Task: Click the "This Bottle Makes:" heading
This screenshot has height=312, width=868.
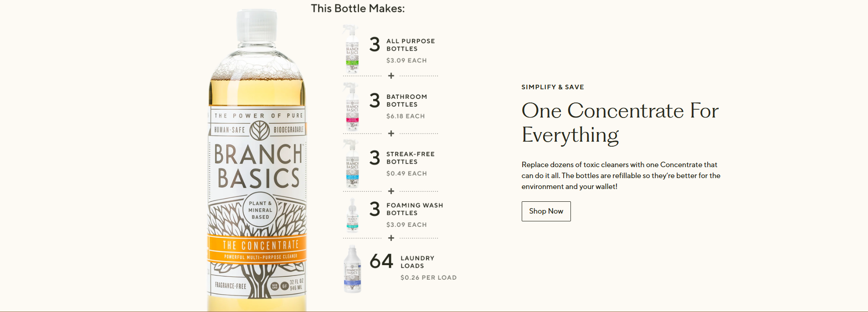Action: click(x=358, y=9)
